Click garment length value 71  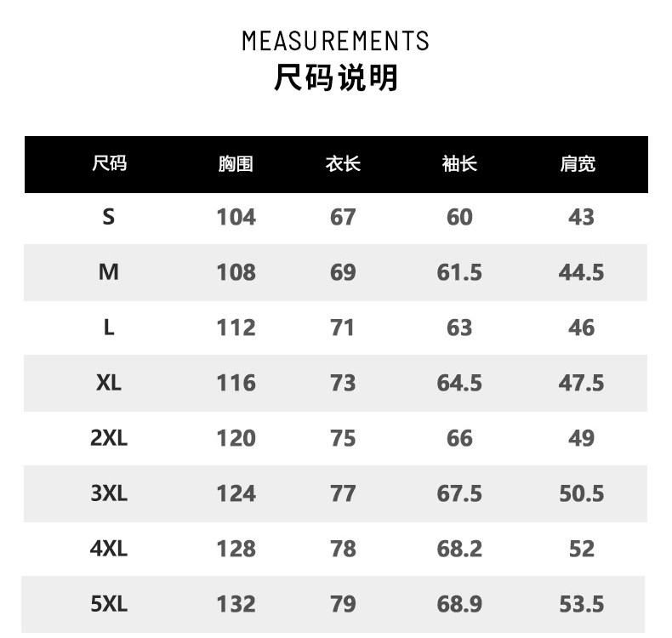342,328
